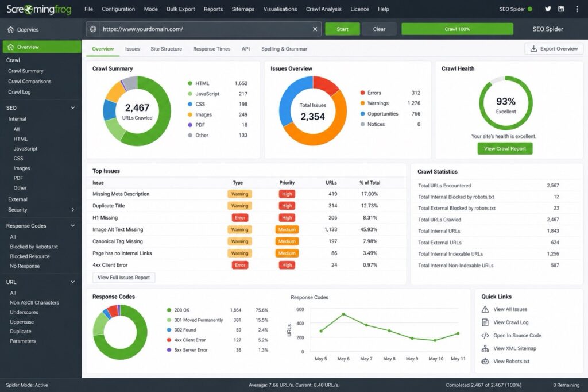Click the View XML Sitemap quick link

coord(514,348)
